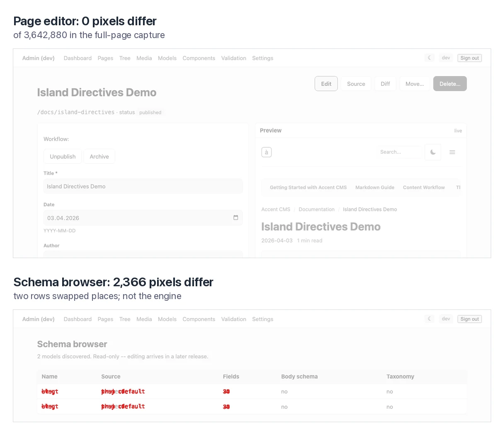
Task: Open Media in the Schema browser nav
Action: [x=144, y=319]
